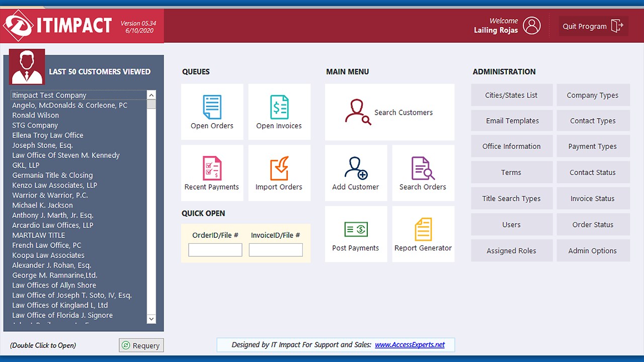Click the customer list scroll up arrow
This screenshot has height=362, width=644.
(151, 95)
